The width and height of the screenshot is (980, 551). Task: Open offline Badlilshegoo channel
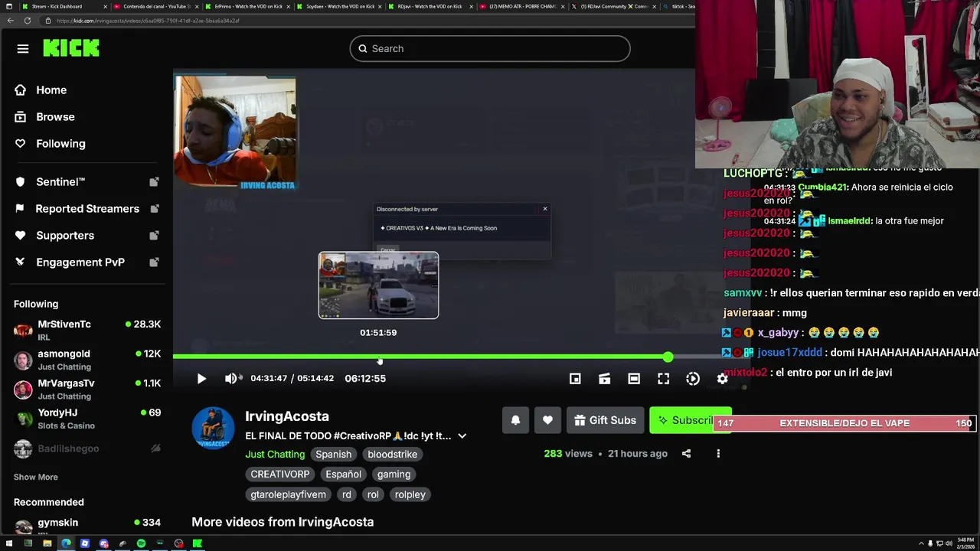87,448
